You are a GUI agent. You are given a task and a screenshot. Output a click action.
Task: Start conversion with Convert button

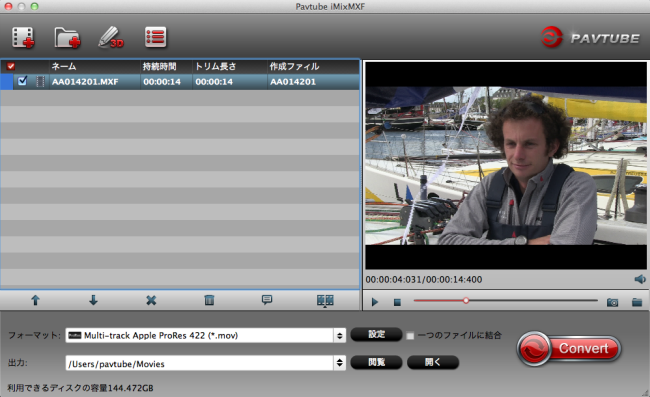pyautogui.click(x=569, y=349)
